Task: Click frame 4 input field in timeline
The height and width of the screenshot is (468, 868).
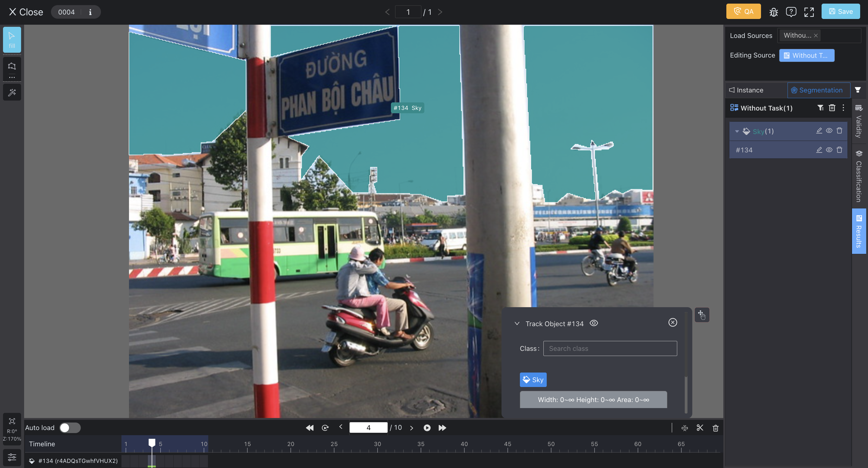Action: 369,427
